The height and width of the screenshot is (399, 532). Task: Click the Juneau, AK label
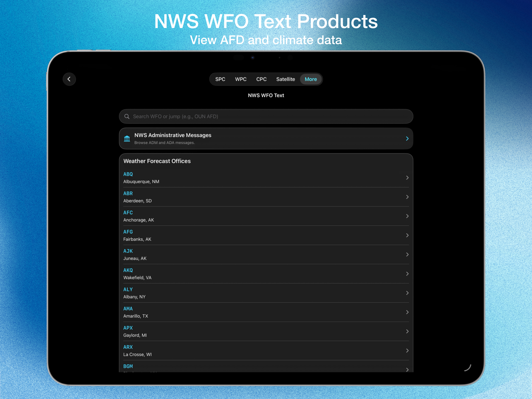(x=135, y=258)
